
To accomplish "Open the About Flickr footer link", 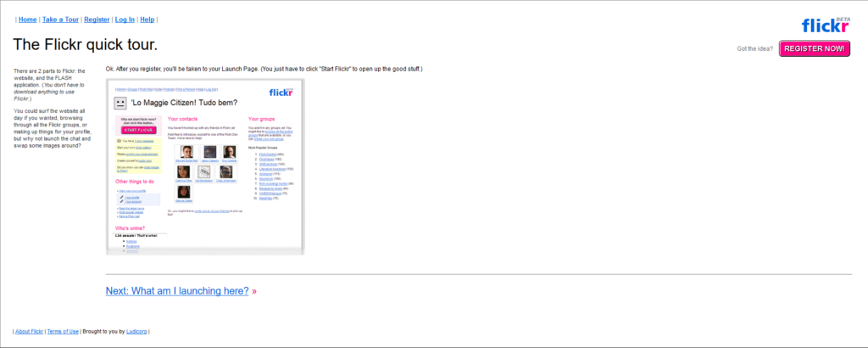I will point(30,331).
